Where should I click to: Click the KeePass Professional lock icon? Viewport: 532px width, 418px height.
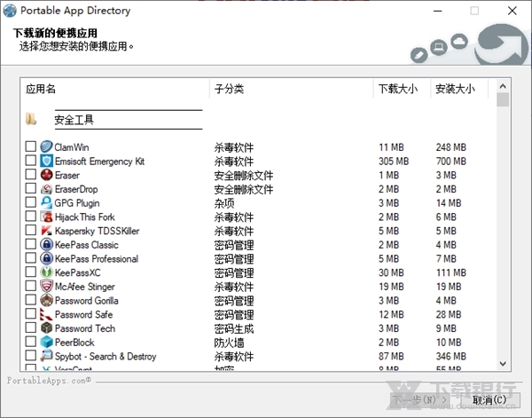tap(46, 258)
